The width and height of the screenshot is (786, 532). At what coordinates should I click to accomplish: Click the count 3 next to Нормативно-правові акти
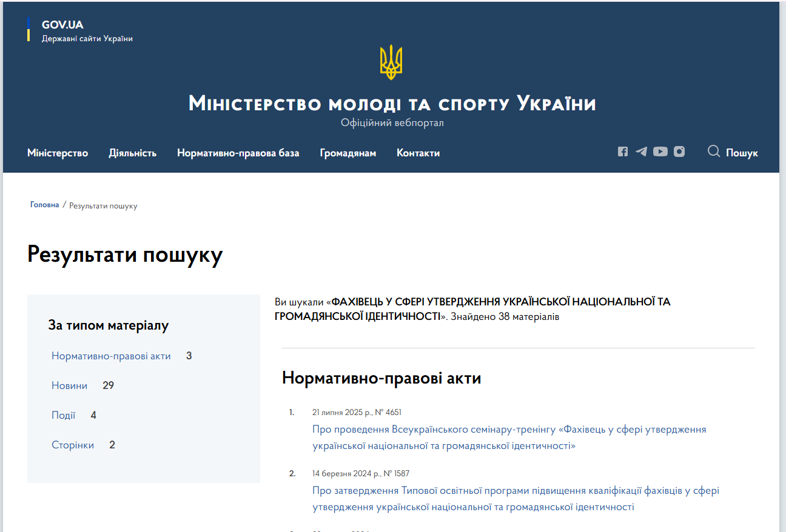(x=189, y=356)
